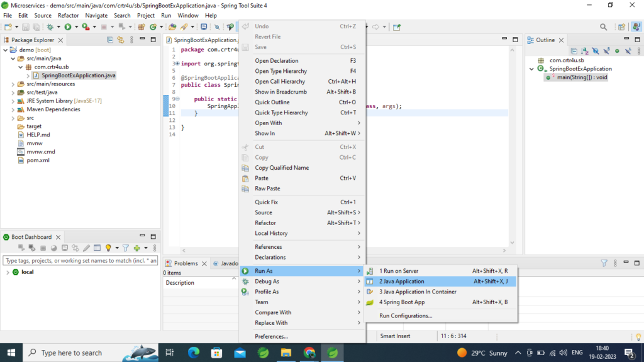Collapse SpringBootExApplication in Outline view
The image size is (644, 362).
tap(532, 69)
